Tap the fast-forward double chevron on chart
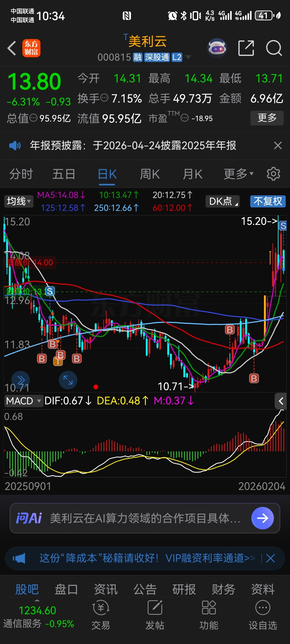 (x=21, y=380)
